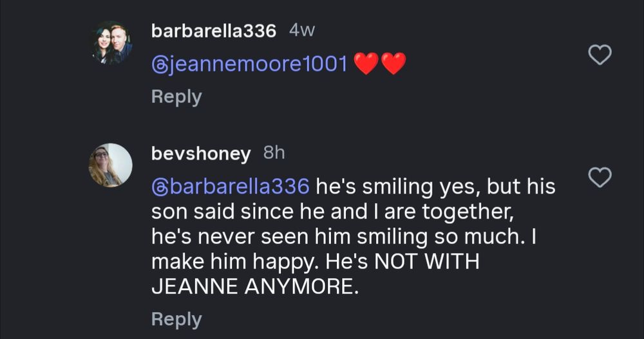Click the 8h timestamp
Image resolution: width=644 pixels, height=339 pixels.
tap(274, 153)
